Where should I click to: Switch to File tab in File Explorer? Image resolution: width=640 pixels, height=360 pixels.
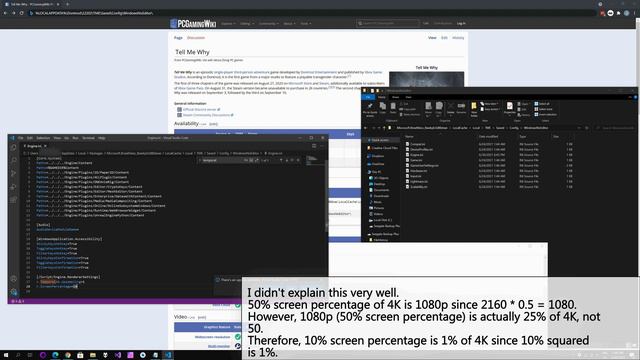368,97
